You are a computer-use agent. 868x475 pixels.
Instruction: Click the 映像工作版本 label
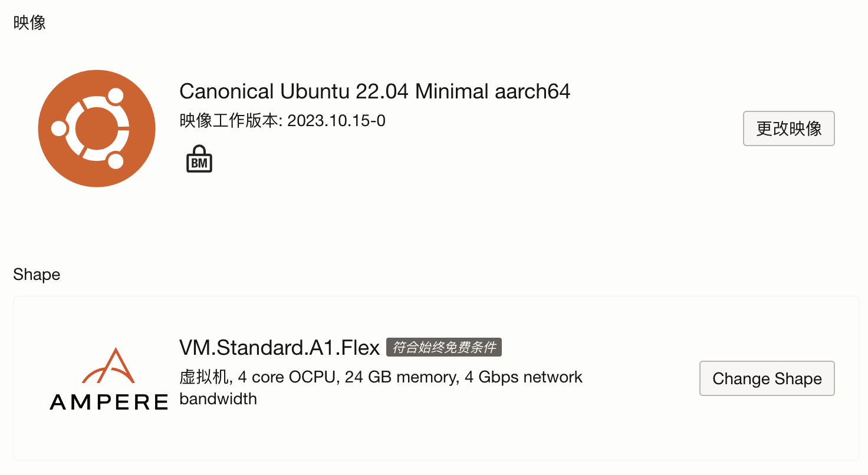[229, 121]
